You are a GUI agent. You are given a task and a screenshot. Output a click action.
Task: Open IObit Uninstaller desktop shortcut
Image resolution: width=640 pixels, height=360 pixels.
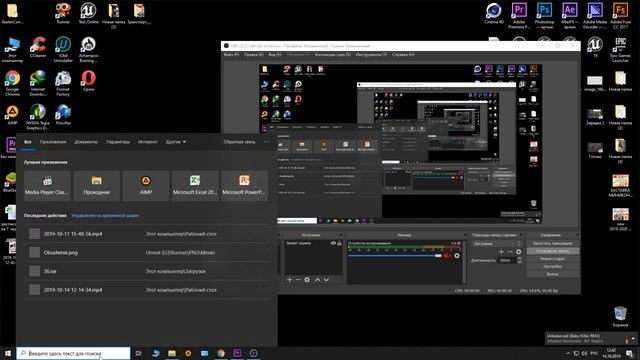(63, 50)
